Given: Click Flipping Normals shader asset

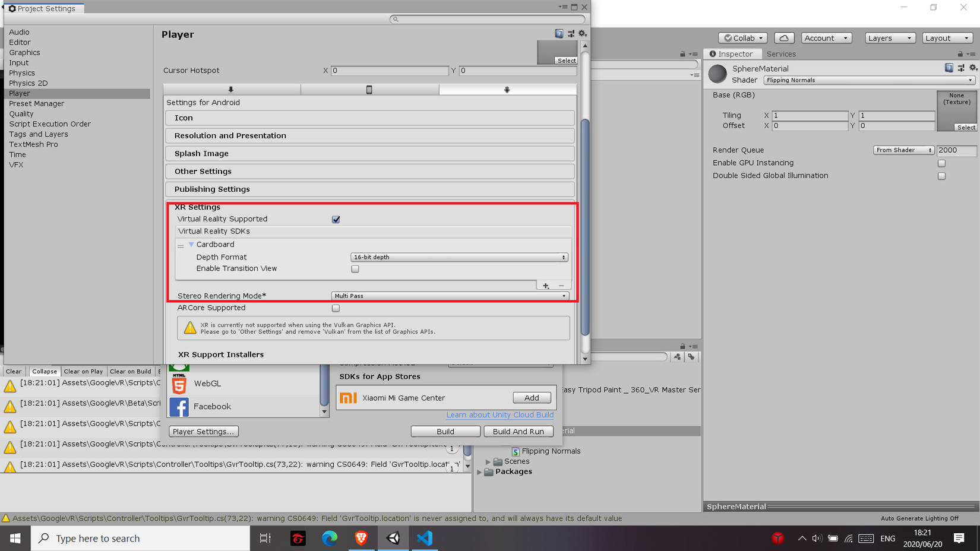Looking at the screenshot, I should point(546,451).
